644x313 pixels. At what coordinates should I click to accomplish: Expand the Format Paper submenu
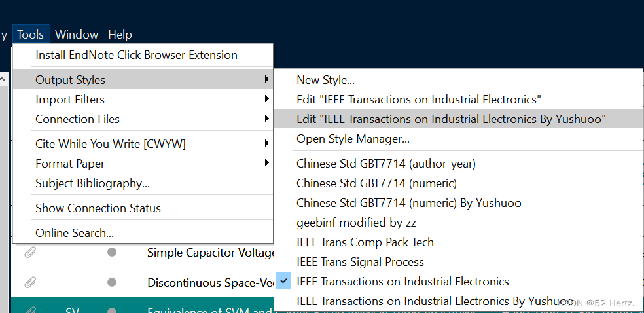(x=143, y=164)
